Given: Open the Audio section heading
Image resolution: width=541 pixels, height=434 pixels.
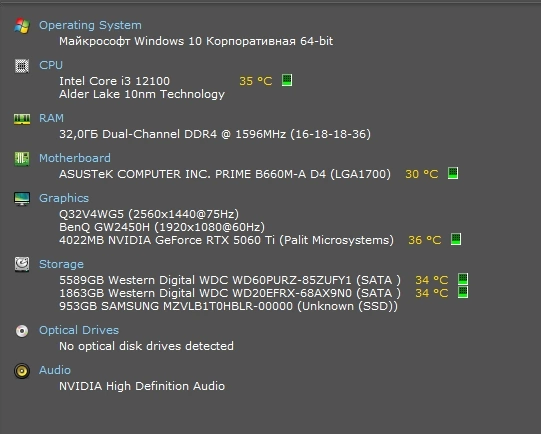Looking at the screenshot, I should 55,370.
